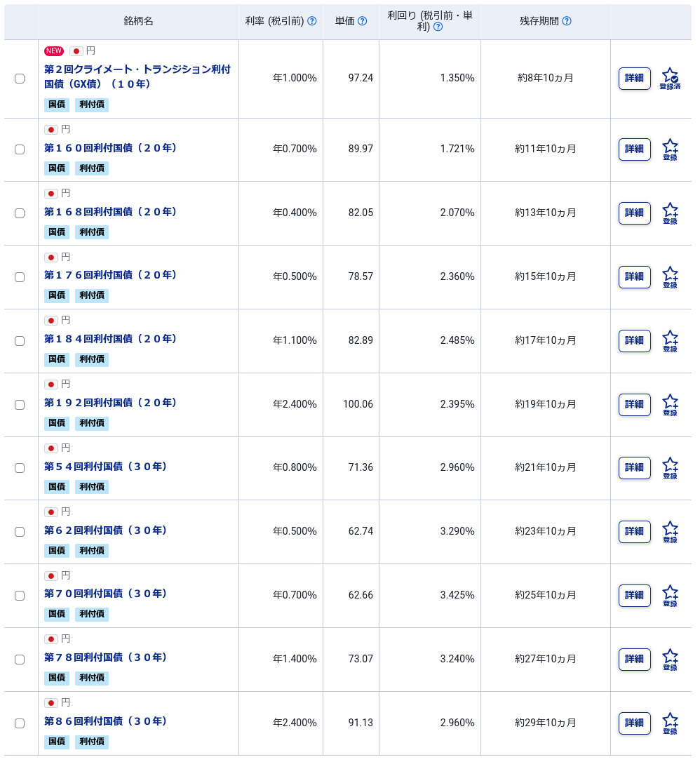Screen dimensions: 700x762
Task: Click the help icon beside 利率 (税引前)
Action: point(312,21)
